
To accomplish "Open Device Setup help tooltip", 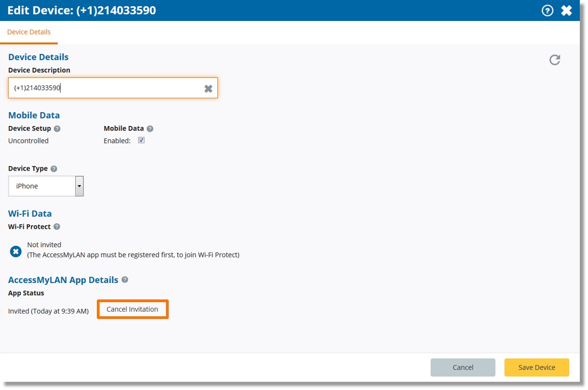I will (57, 129).
